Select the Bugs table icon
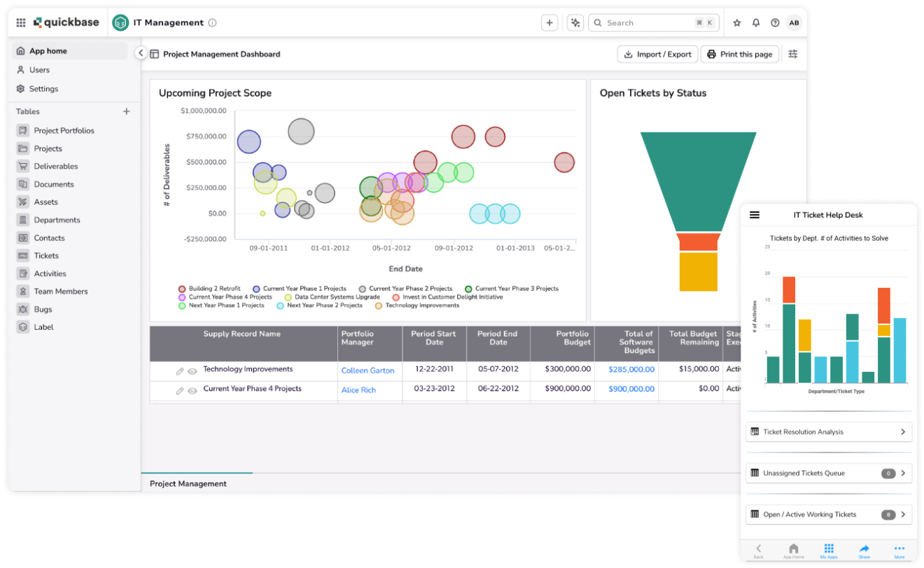 23,309
